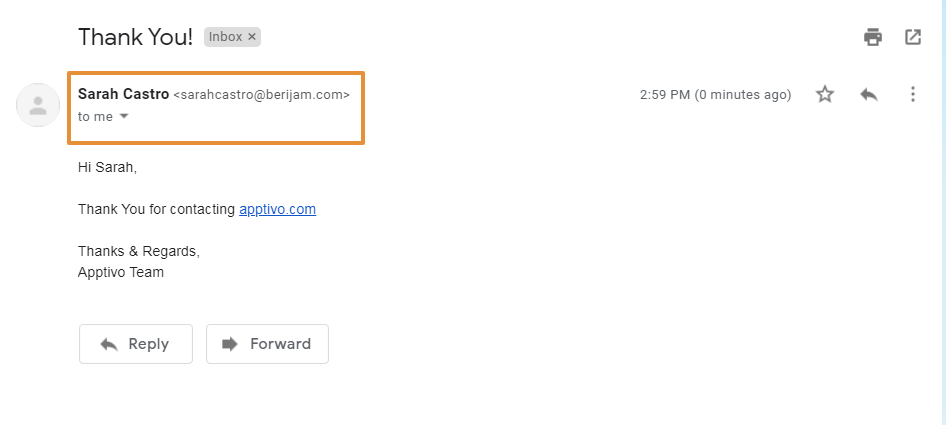The height and width of the screenshot is (425, 946).
Task: Select the sender name Sarah Castro
Action: [x=123, y=94]
